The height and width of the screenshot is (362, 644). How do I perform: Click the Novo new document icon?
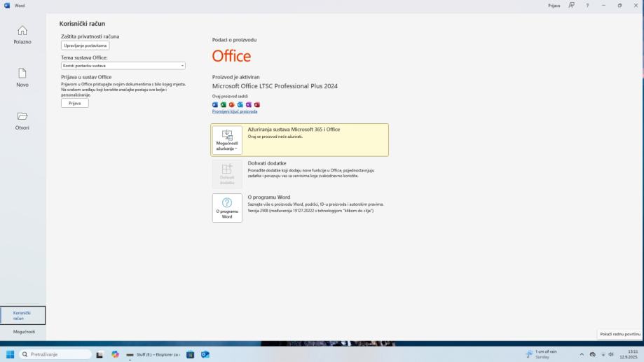point(22,77)
